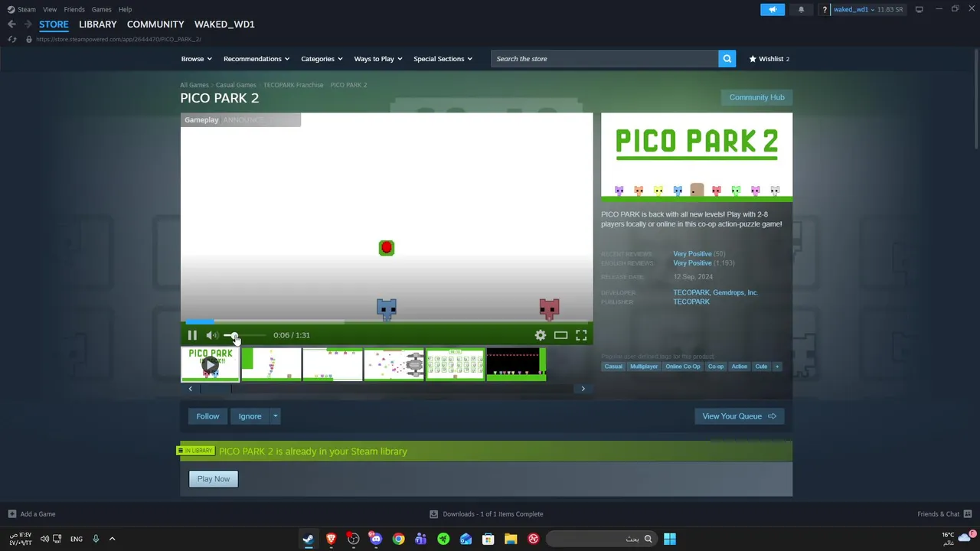Open the Windows Start button
This screenshot has width=980, height=551.
(670, 539)
